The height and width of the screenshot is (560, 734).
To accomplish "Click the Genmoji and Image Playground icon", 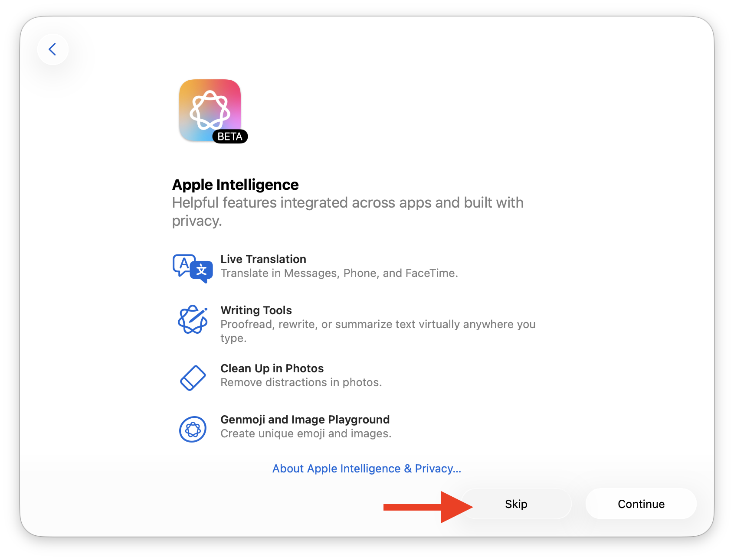I will click(193, 429).
